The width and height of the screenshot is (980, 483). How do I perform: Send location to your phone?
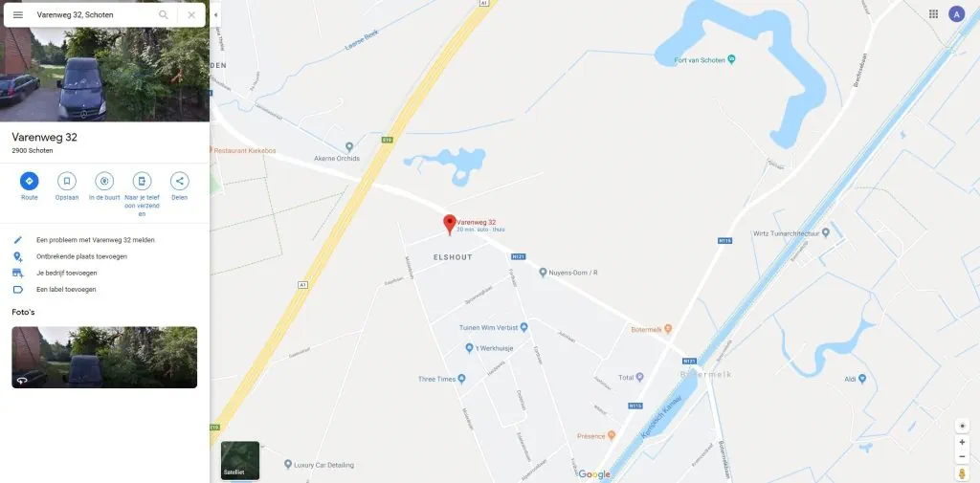(x=142, y=194)
